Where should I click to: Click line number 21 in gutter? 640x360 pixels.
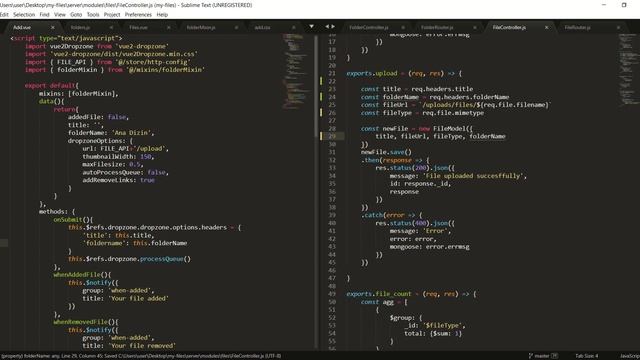point(332,73)
